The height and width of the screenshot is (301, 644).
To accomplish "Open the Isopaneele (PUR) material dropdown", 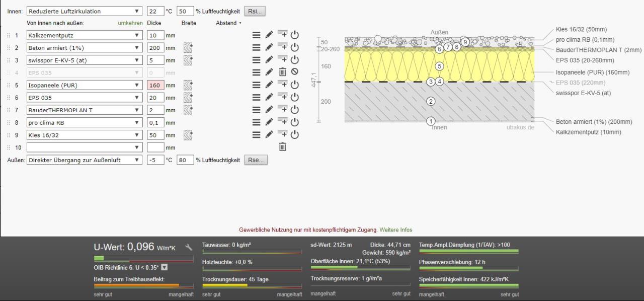I will point(85,85).
